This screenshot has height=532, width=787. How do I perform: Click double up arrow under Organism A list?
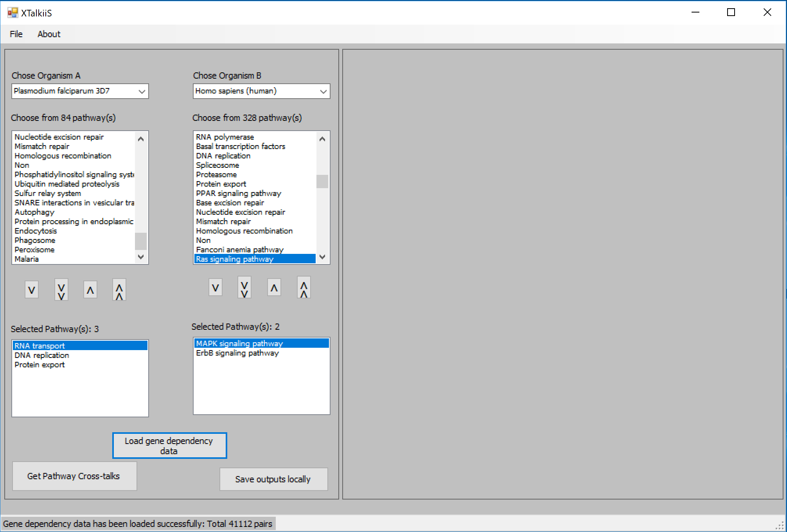coord(119,290)
